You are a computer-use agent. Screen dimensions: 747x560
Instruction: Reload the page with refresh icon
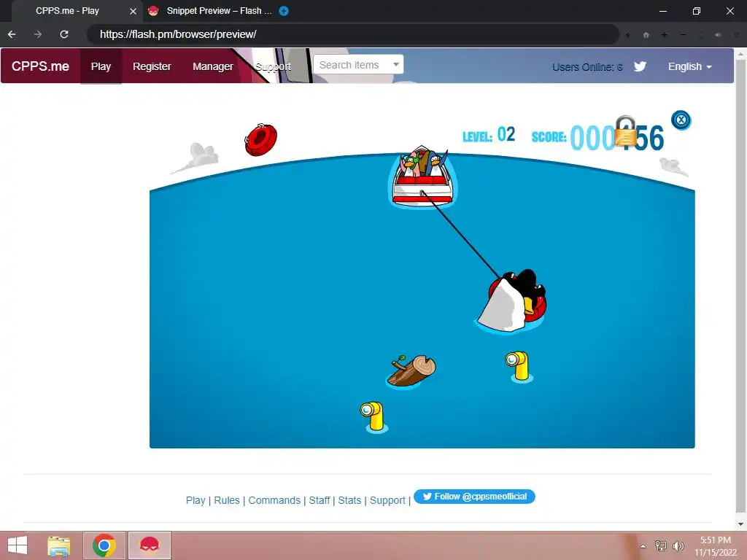64,34
